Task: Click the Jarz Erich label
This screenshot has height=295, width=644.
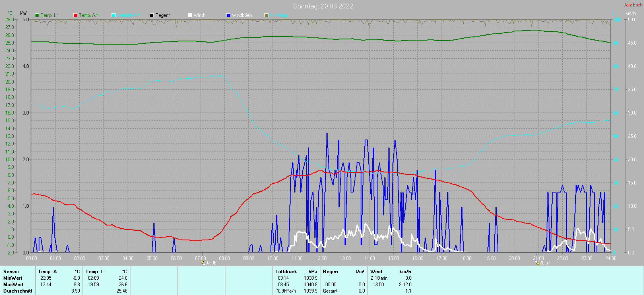Action: click(x=633, y=5)
